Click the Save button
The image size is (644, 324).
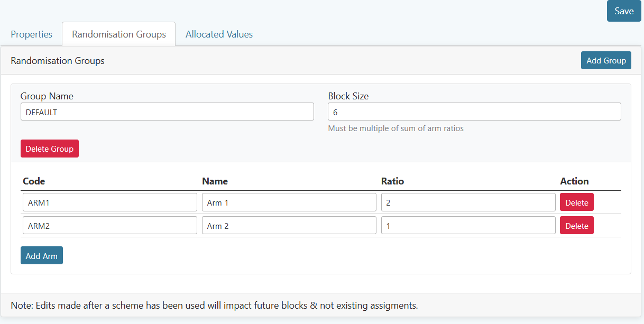pos(624,11)
